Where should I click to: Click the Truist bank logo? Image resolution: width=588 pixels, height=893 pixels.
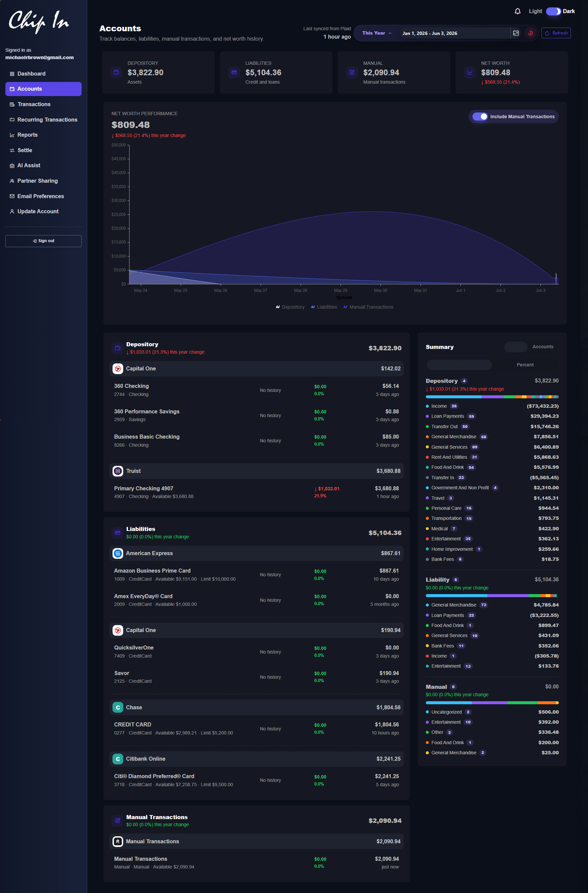coord(118,471)
